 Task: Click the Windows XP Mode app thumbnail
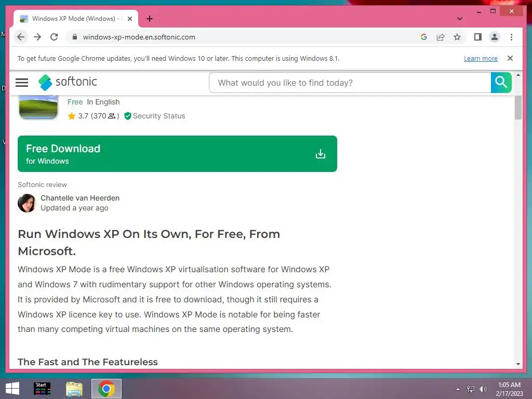(x=38, y=107)
